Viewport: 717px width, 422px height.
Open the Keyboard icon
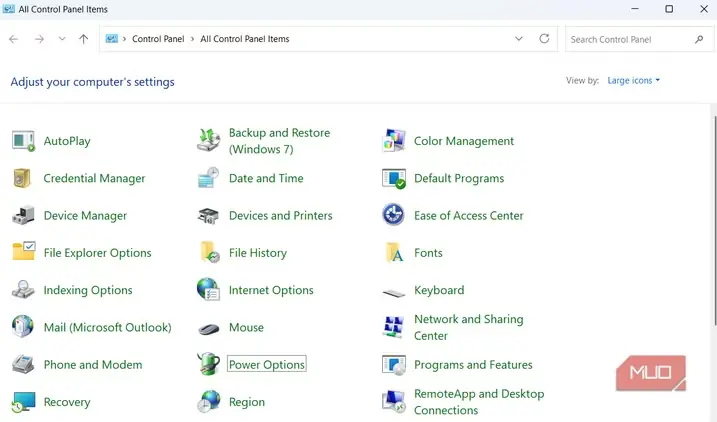[394, 293]
